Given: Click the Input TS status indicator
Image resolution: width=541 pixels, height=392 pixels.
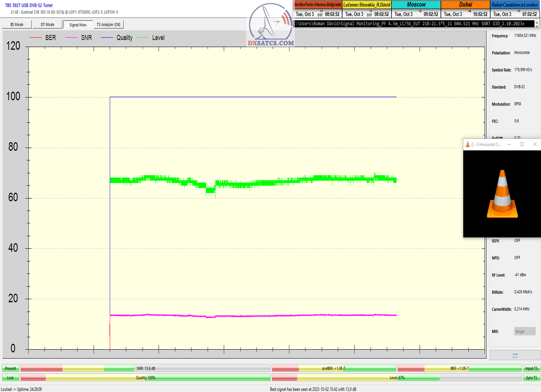Looking at the screenshot, I should tap(531, 369).
